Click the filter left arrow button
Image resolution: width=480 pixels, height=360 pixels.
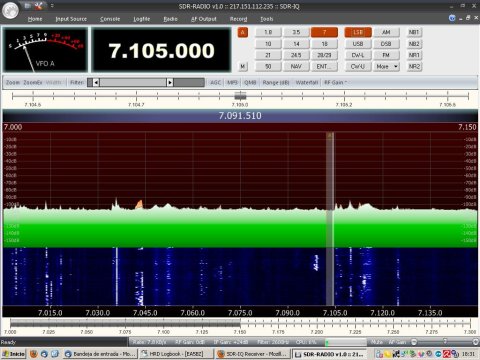point(96,82)
